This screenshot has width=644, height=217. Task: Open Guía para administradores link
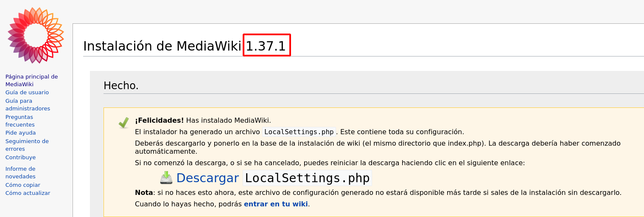tap(28, 104)
